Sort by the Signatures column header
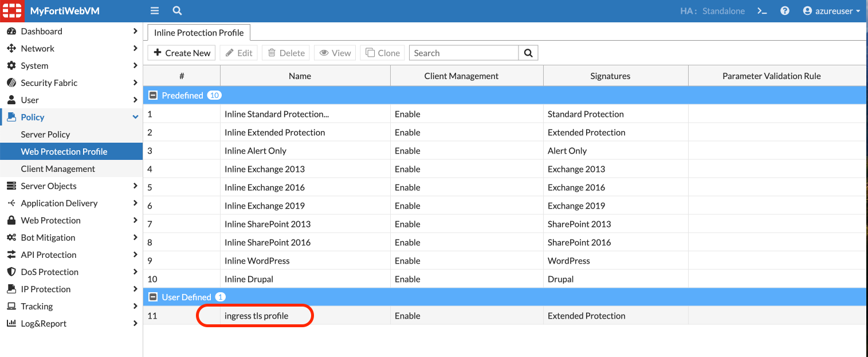 616,76
